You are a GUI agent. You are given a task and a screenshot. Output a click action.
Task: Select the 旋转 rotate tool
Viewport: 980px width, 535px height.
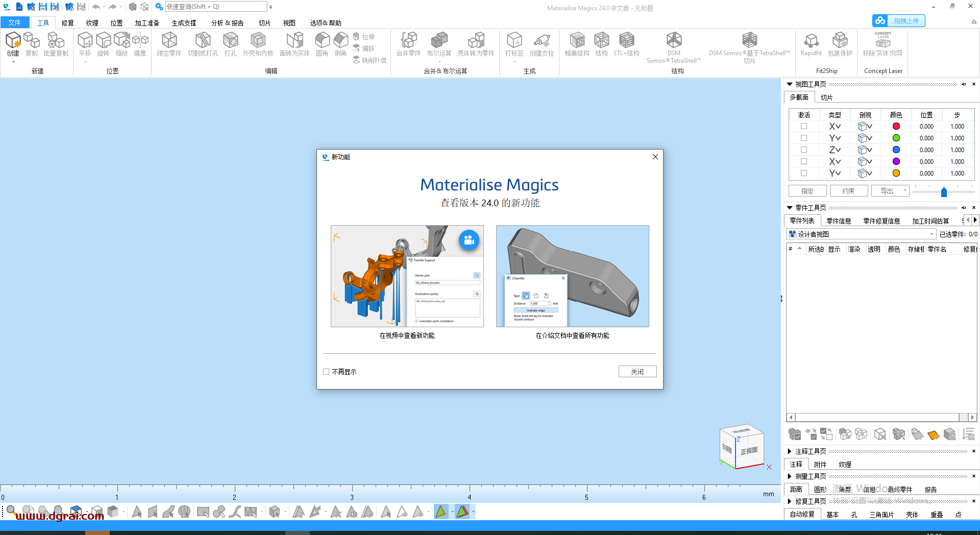[x=103, y=44]
